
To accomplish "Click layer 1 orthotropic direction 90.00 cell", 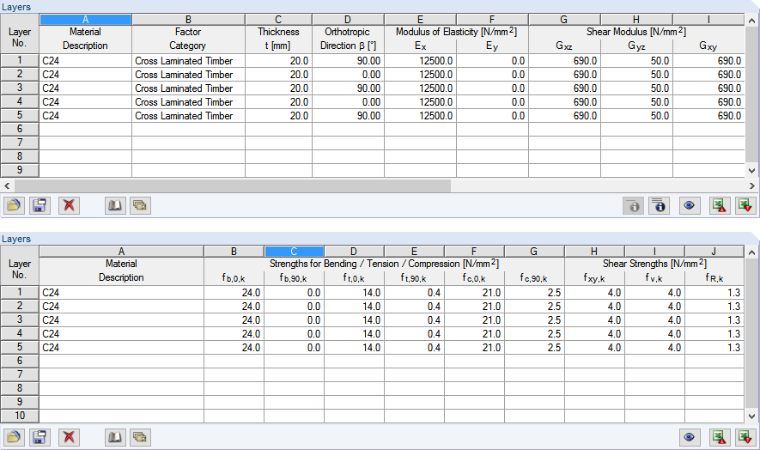I will click(348, 61).
